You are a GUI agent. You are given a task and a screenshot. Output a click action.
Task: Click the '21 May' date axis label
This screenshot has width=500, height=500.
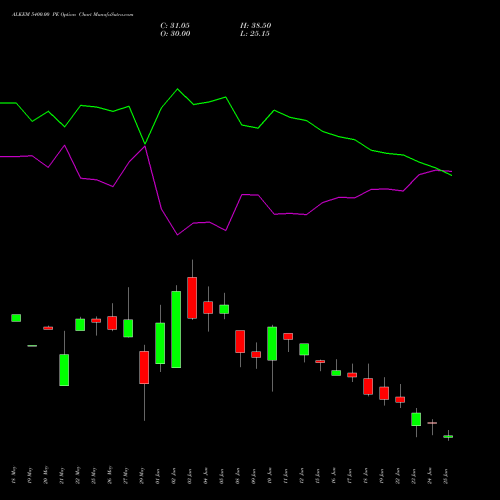(62, 475)
